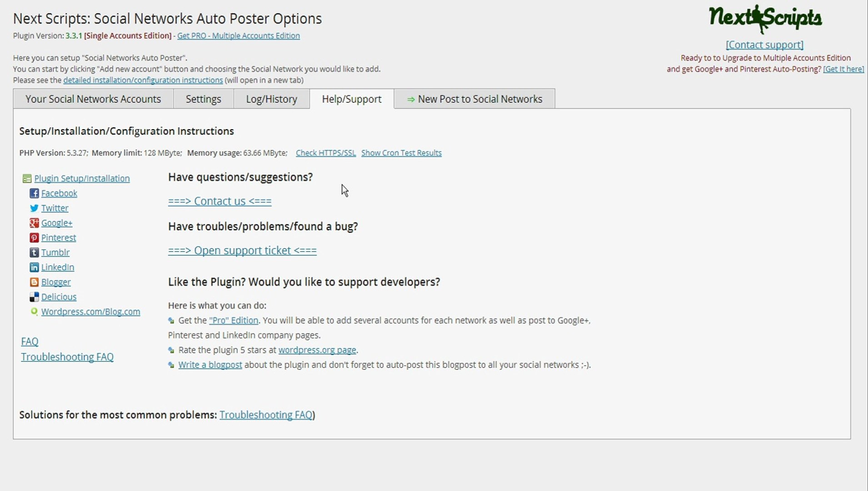Click the Plugin Setup/Installation list icon

point(27,179)
